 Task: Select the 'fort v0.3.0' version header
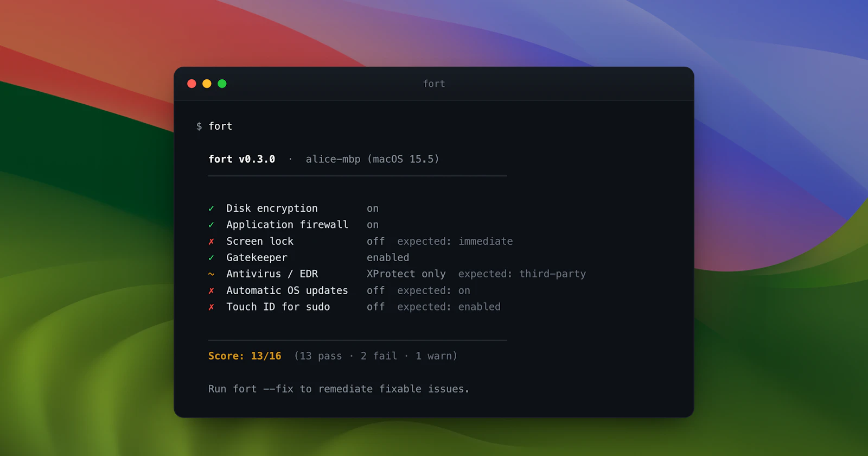[x=242, y=159]
